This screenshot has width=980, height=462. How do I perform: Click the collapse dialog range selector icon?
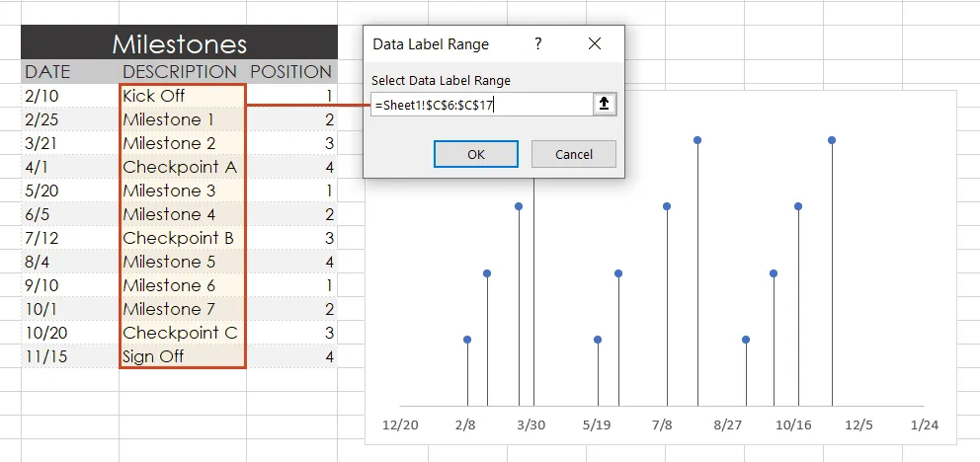coord(605,104)
